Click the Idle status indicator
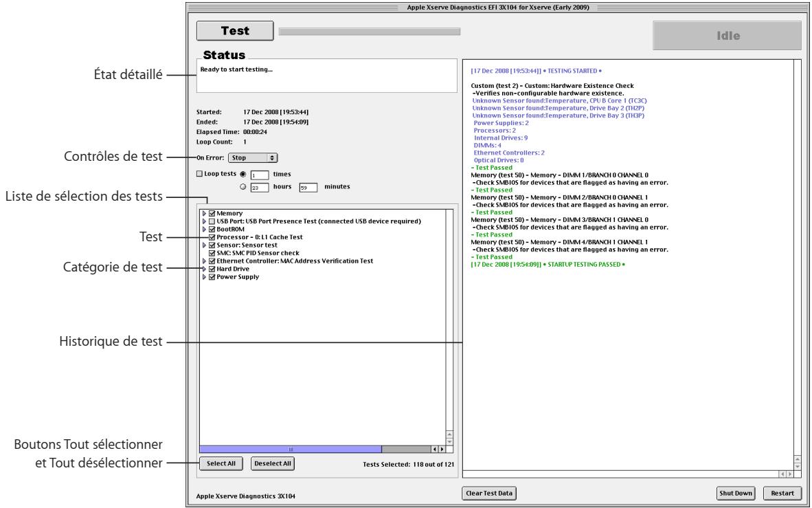 point(727,36)
